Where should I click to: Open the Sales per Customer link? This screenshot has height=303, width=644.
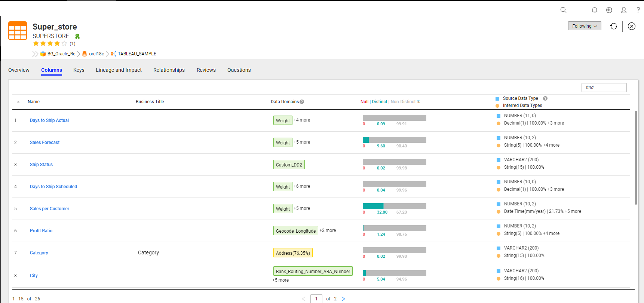point(49,209)
